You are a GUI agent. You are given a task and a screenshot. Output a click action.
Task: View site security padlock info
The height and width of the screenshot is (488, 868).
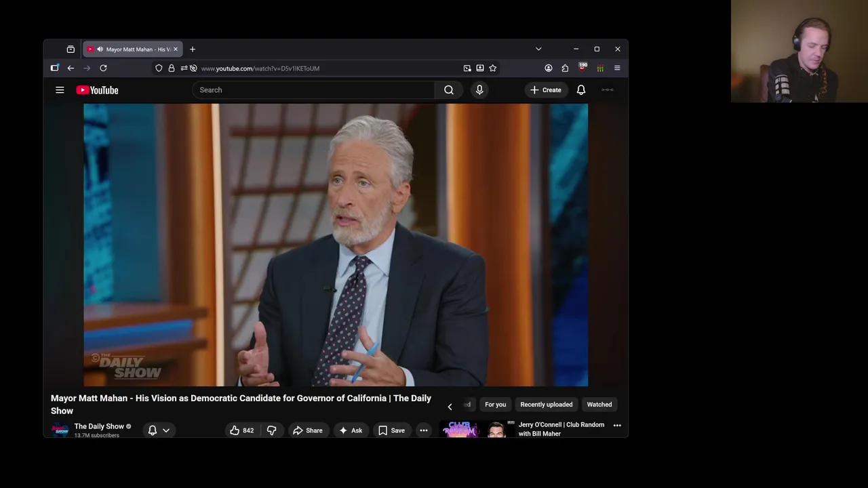[172, 68]
